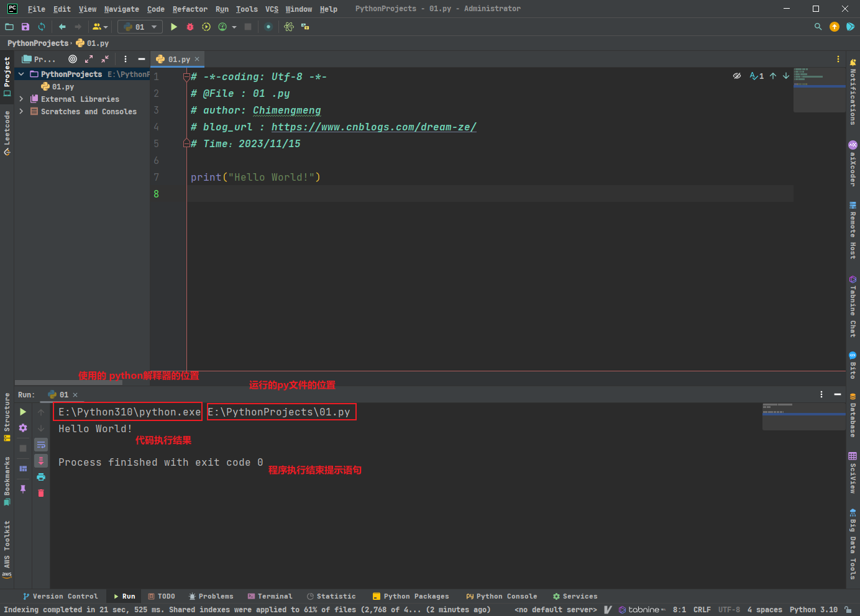Screen dimensions: 860x616
Task: Open the inspections widget showing 1 typo
Action: (757, 76)
